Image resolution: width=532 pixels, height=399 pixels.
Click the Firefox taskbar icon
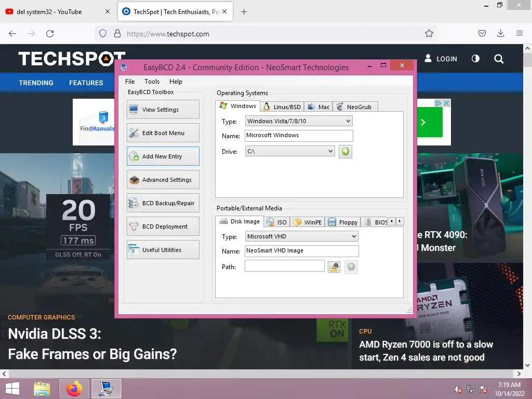pyautogui.click(x=74, y=389)
